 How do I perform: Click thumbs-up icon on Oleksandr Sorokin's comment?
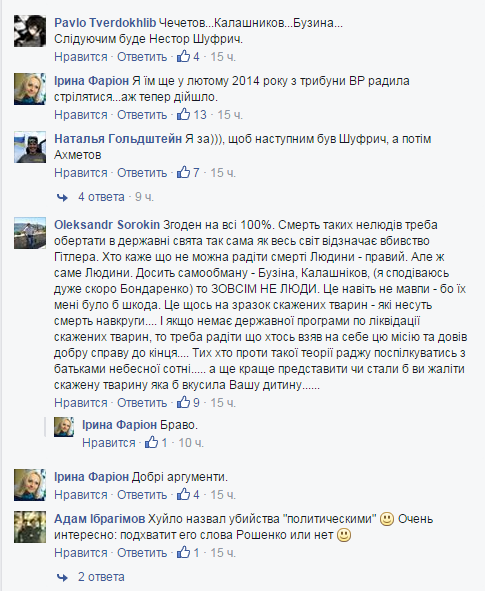click(184, 403)
